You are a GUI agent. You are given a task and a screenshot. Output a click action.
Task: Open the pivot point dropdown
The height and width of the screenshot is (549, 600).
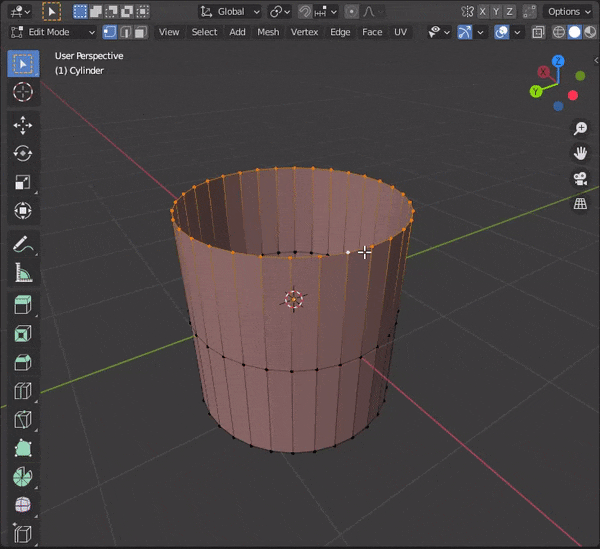[x=280, y=12]
